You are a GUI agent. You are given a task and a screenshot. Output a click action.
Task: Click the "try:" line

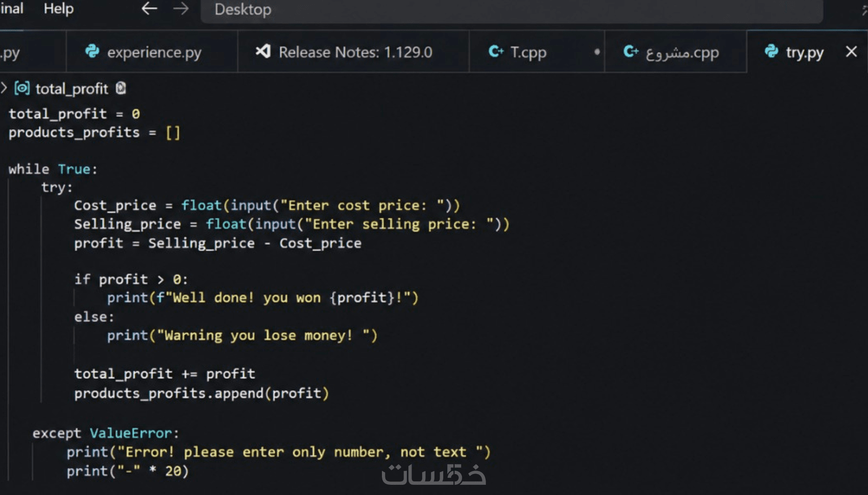coord(57,187)
